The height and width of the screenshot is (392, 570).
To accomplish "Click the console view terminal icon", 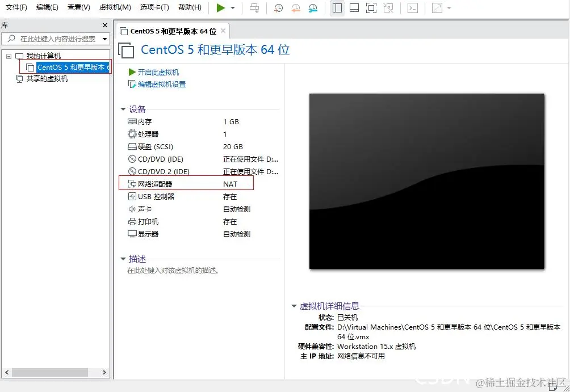I will point(413,8).
